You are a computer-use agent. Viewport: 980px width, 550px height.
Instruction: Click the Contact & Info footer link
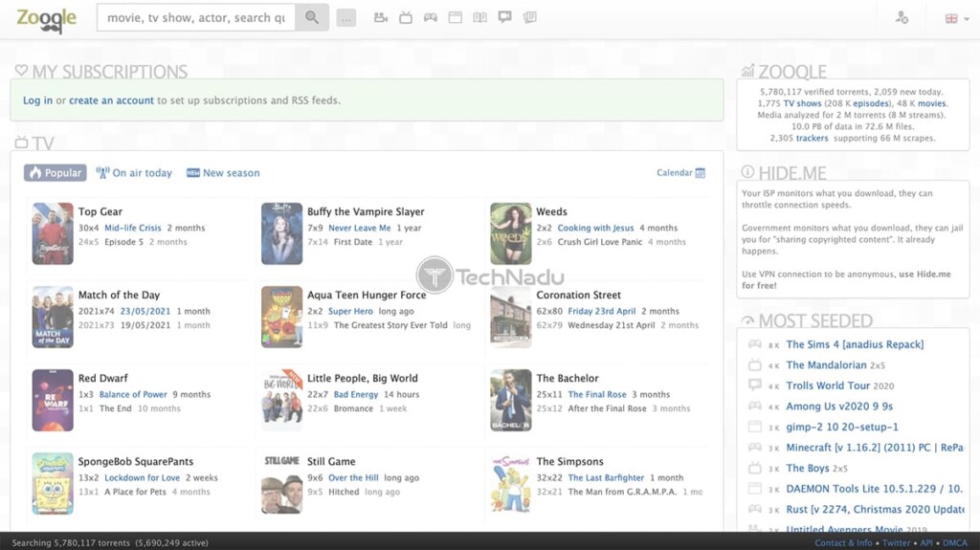[843, 542]
